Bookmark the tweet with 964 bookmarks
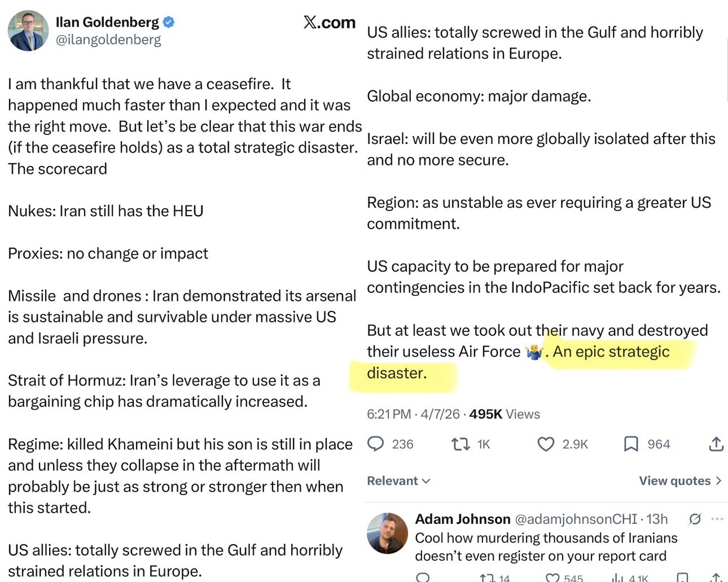This screenshot has height=582, width=728. coord(631,444)
